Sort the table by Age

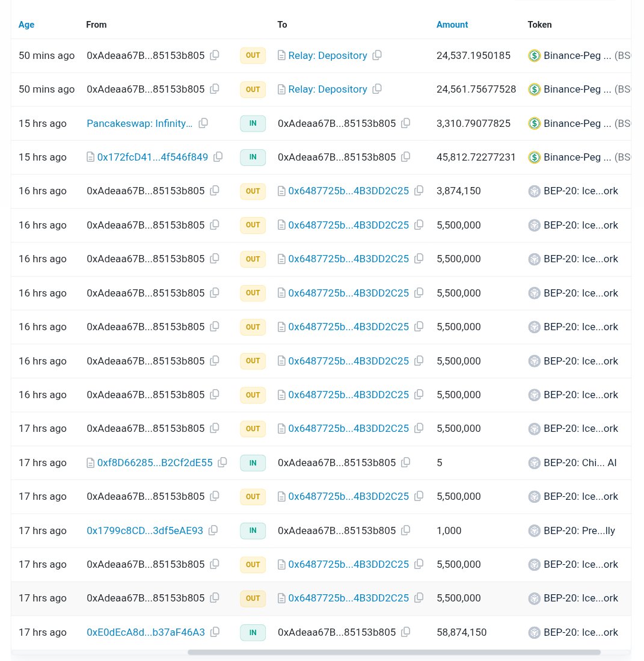(26, 25)
